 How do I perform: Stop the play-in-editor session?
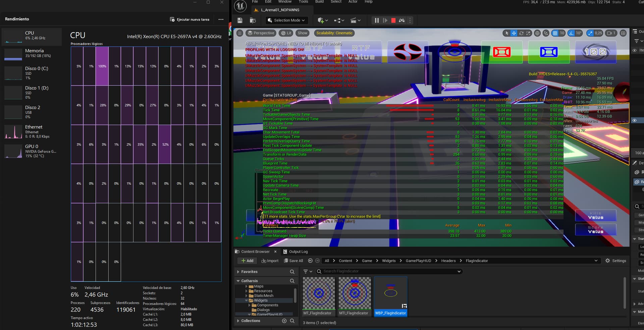[x=393, y=20]
